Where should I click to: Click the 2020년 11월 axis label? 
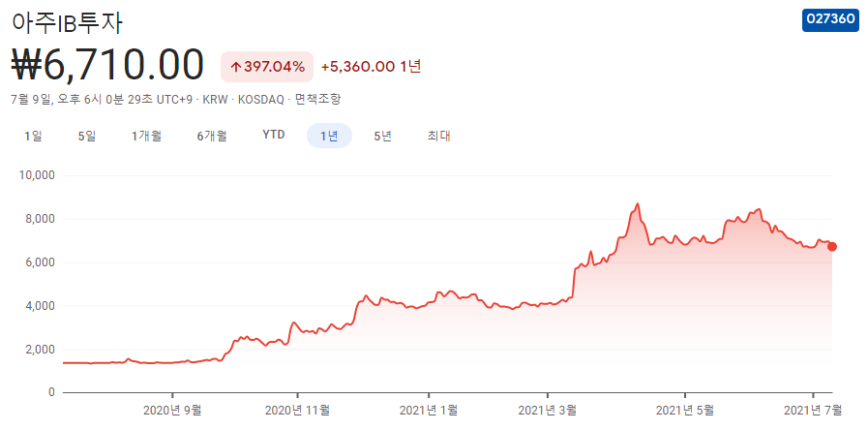297,411
